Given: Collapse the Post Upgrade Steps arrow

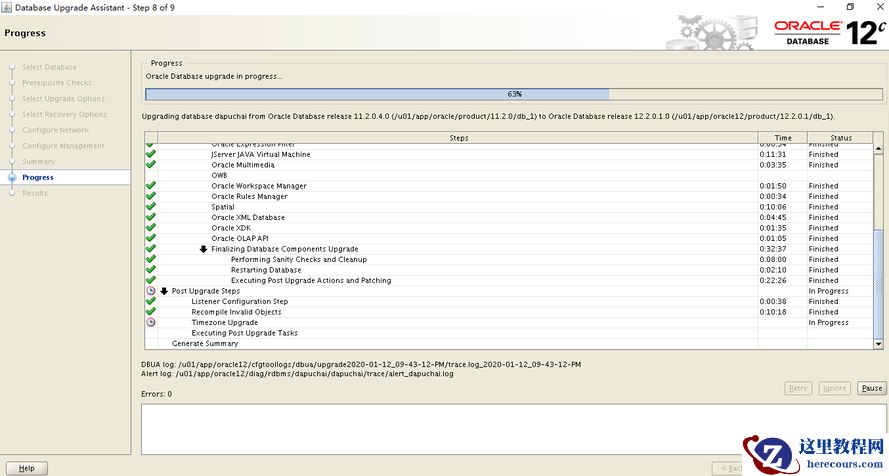Looking at the screenshot, I should 164,291.
